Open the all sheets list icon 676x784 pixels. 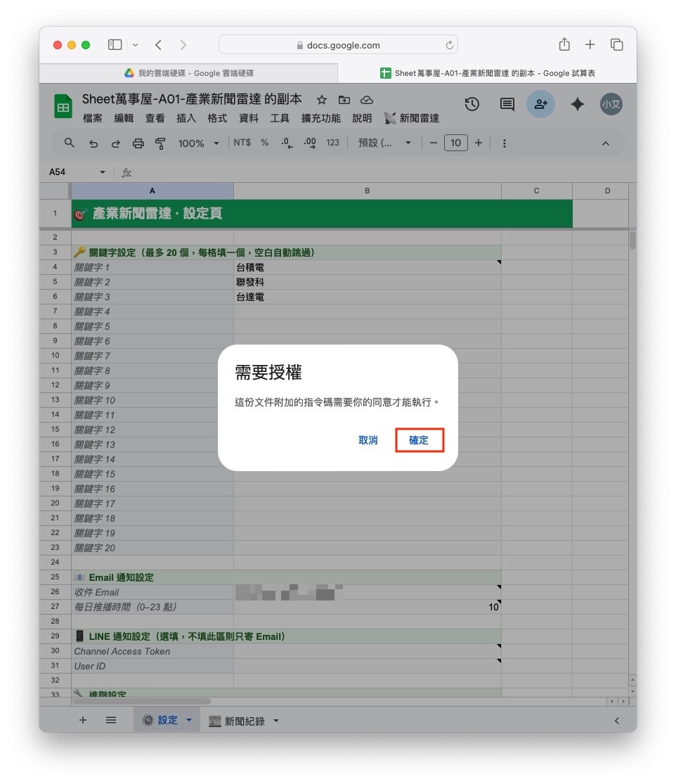coord(111,720)
